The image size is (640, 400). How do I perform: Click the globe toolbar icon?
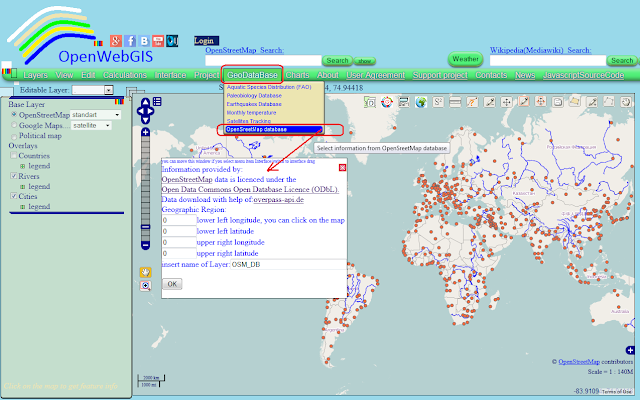pyautogui.click(x=421, y=102)
